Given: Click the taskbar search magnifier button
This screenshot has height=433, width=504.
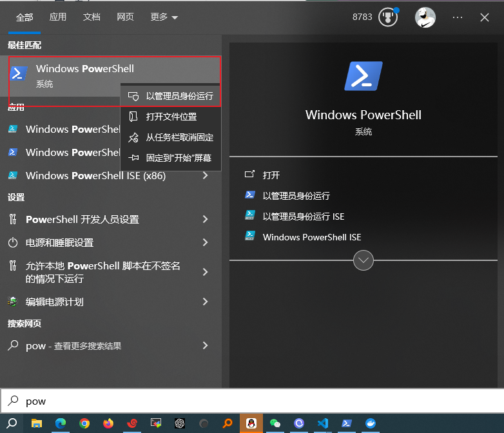Looking at the screenshot, I should tap(12, 423).
